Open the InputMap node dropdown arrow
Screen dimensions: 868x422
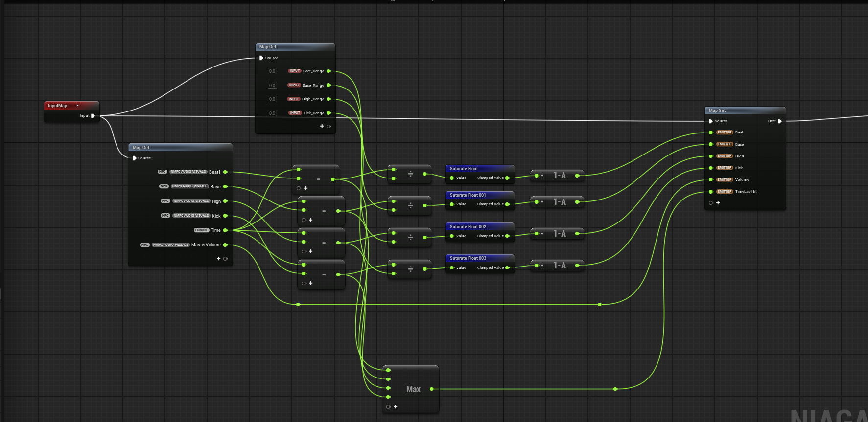pyautogui.click(x=77, y=106)
